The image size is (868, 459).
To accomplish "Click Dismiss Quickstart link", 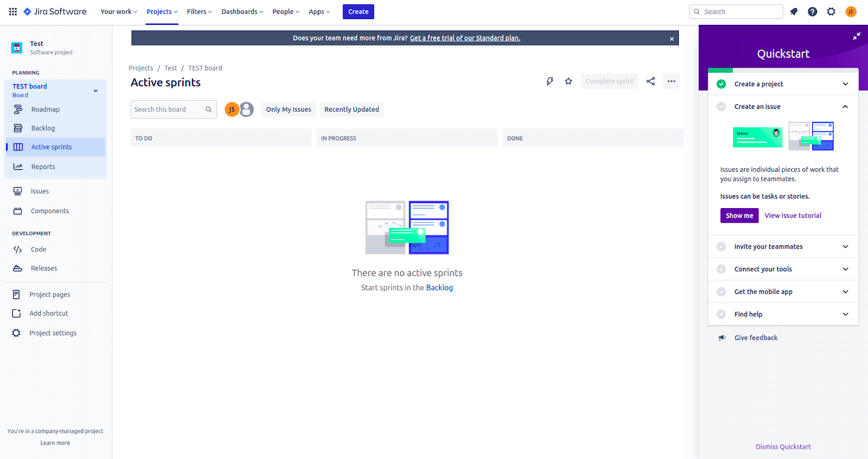I will (783, 447).
